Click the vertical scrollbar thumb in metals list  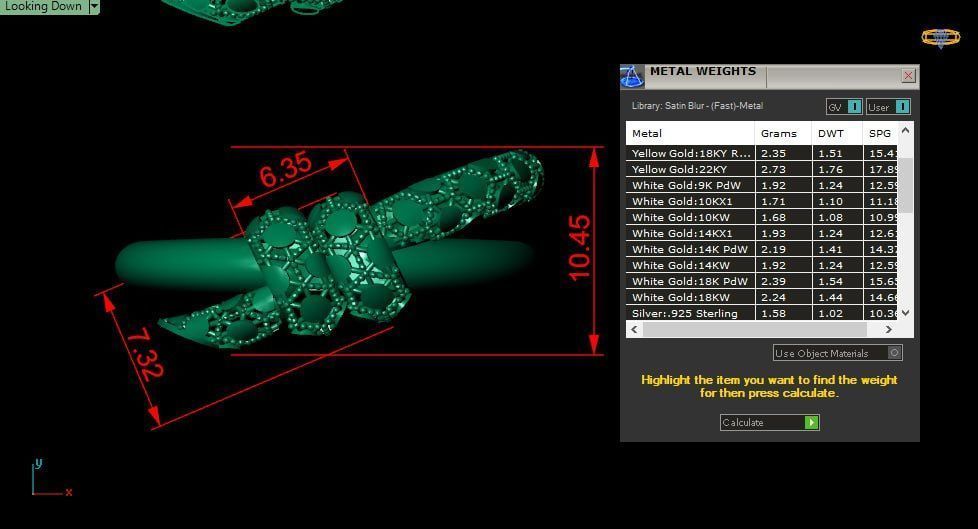tap(906, 185)
